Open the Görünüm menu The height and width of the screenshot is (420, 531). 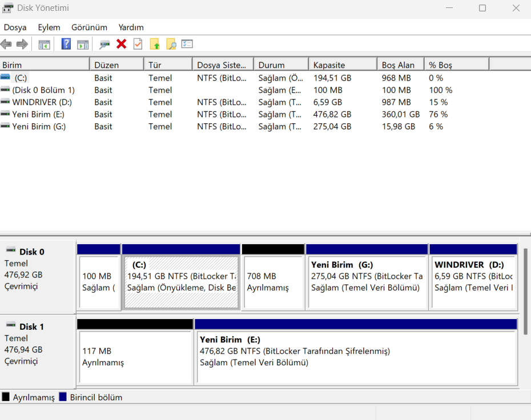[90, 27]
